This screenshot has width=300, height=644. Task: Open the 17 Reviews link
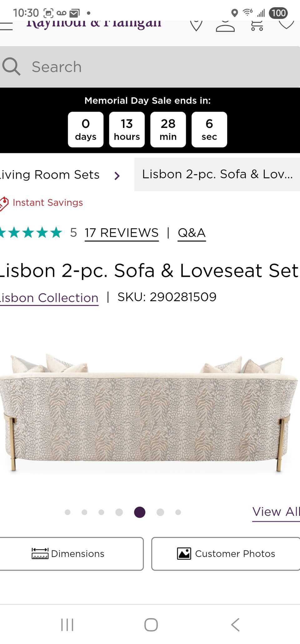coord(122,233)
